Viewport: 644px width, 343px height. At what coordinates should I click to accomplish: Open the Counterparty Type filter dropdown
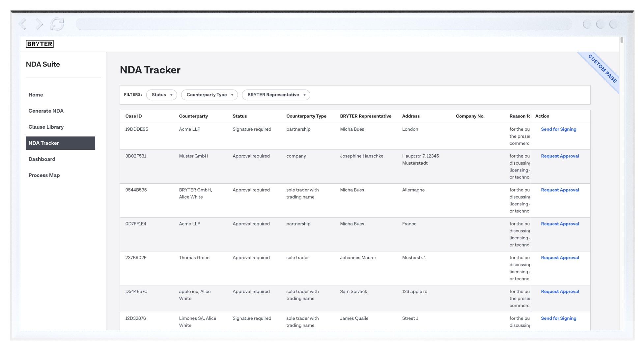pyautogui.click(x=209, y=94)
